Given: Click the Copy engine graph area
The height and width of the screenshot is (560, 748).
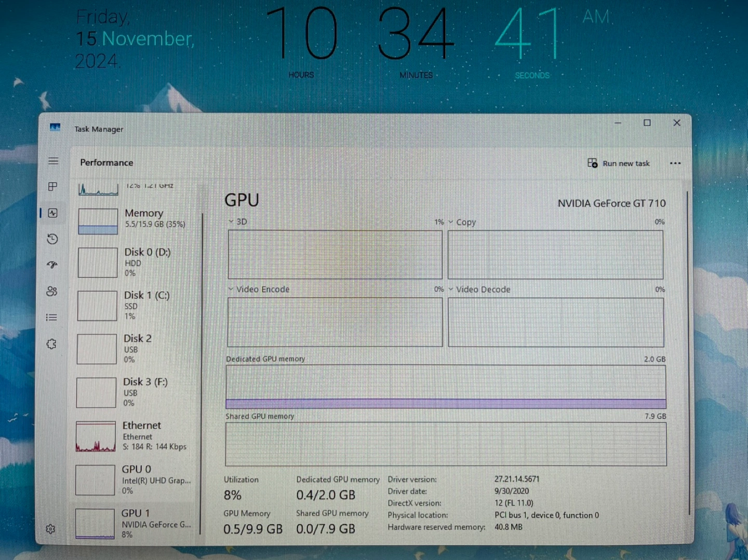Looking at the screenshot, I should [555, 255].
